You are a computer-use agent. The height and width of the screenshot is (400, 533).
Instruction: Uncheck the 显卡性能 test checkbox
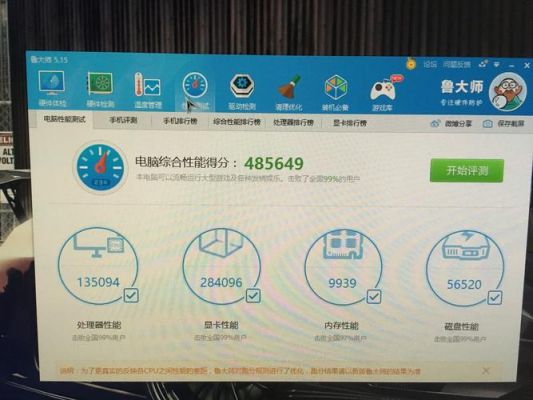pos(253,296)
